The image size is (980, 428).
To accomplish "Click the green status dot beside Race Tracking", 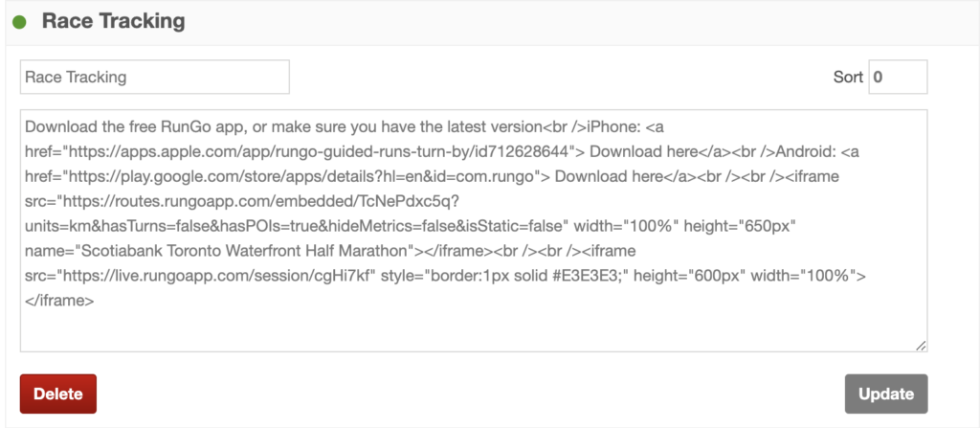I will 19,23.
